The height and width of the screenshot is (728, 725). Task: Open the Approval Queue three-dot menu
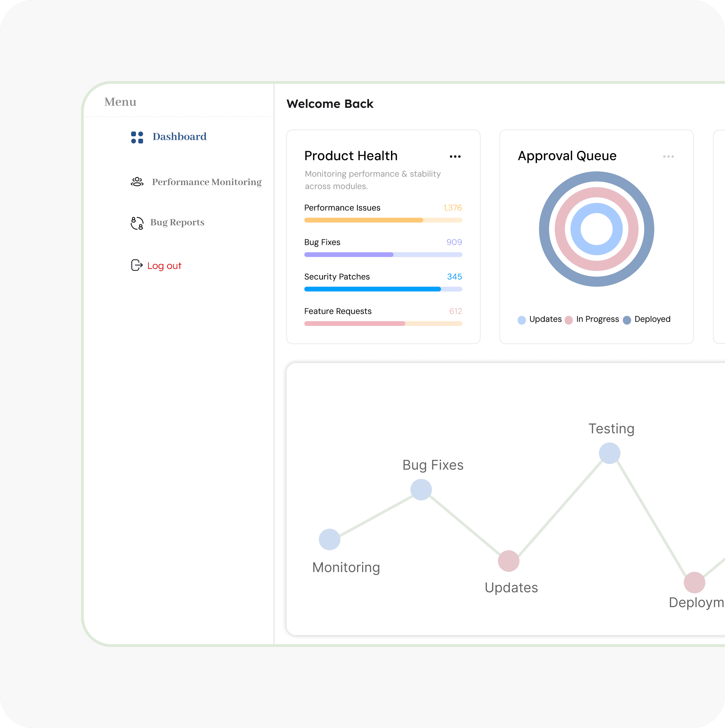[668, 157]
